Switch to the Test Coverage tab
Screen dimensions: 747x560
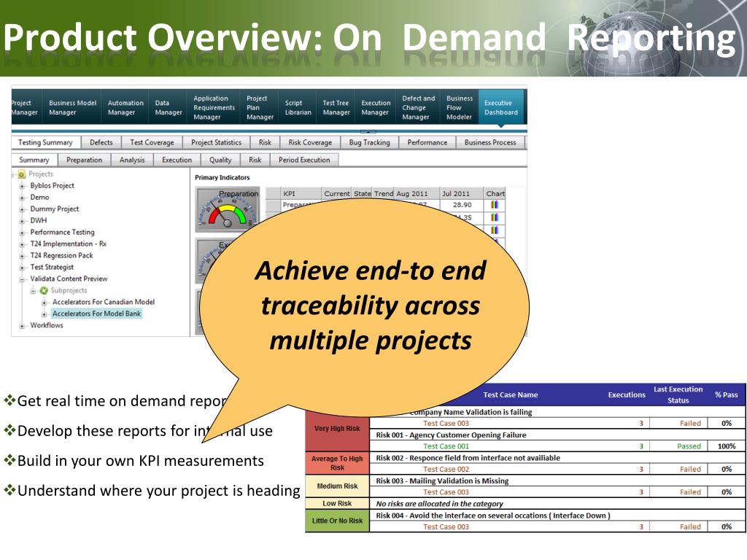point(152,142)
